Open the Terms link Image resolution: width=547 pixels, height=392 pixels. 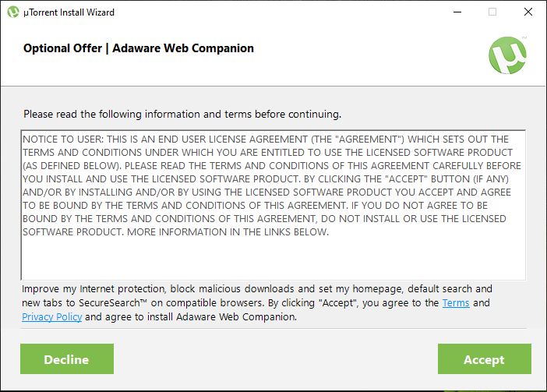tap(456, 302)
